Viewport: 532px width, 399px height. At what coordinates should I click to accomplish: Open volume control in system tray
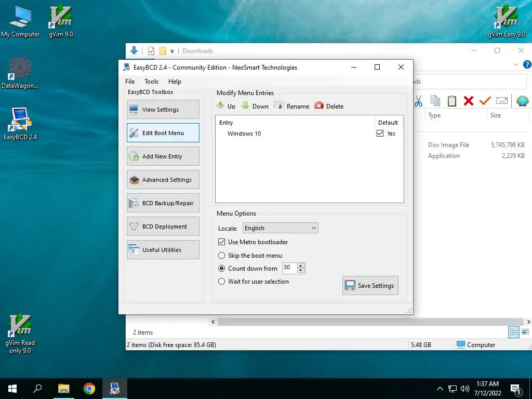pos(465,389)
